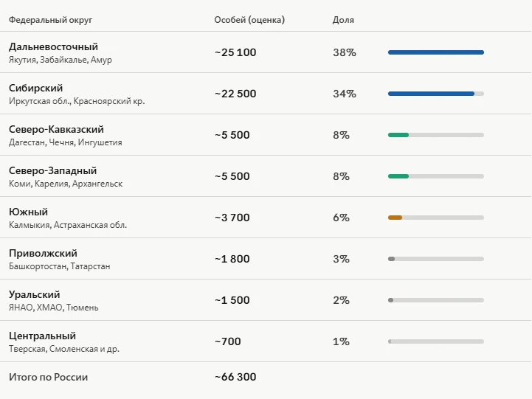
Task: Click the Дальневосточный district name
Action: (53, 46)
